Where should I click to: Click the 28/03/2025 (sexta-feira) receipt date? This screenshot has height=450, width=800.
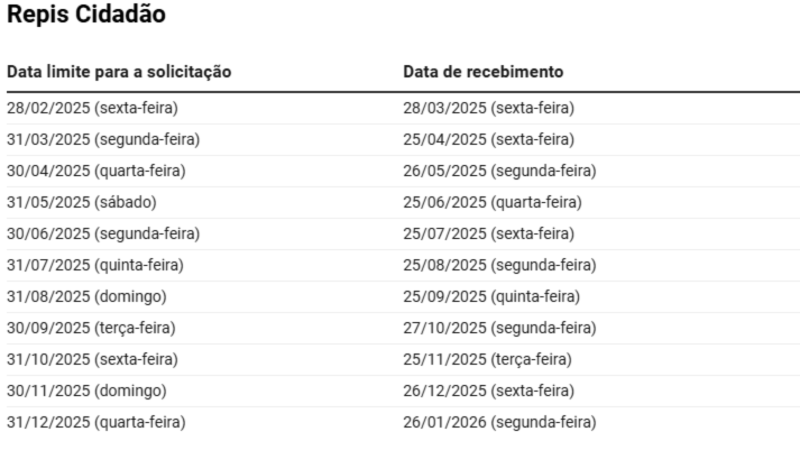(489, 108)
